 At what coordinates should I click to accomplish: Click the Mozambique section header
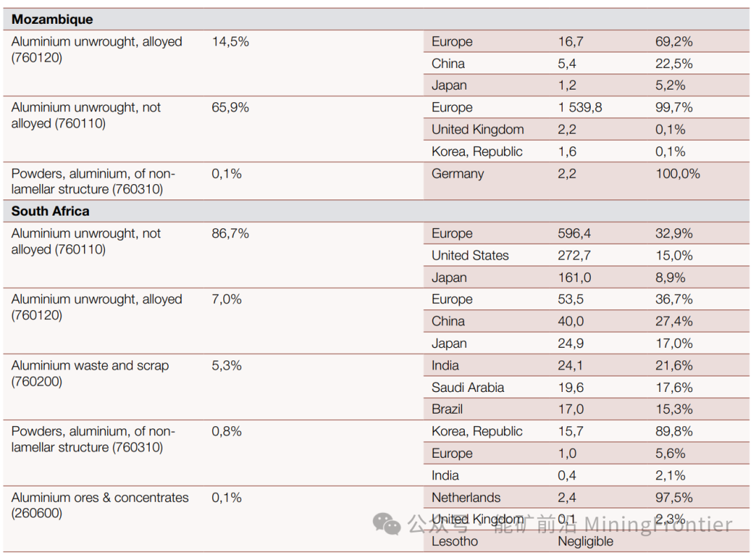click(x=52, y=20)
